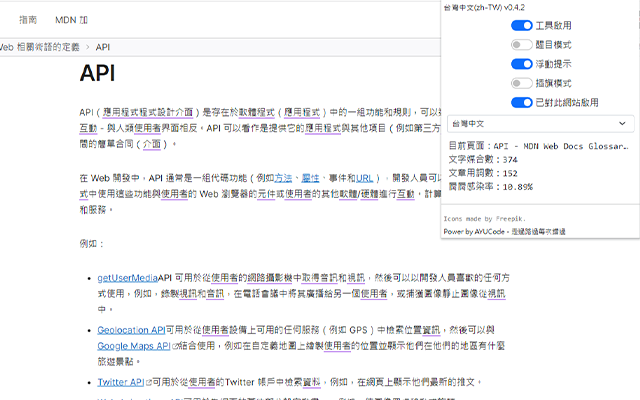Open the Google Maps API external link
The image size is (640, 400).
[133, 346]
